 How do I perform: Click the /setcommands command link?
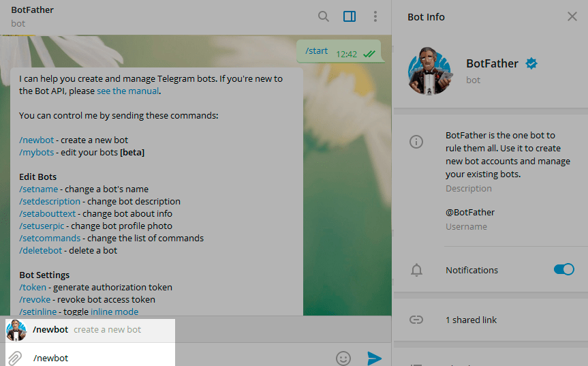[x=50, y=239]
